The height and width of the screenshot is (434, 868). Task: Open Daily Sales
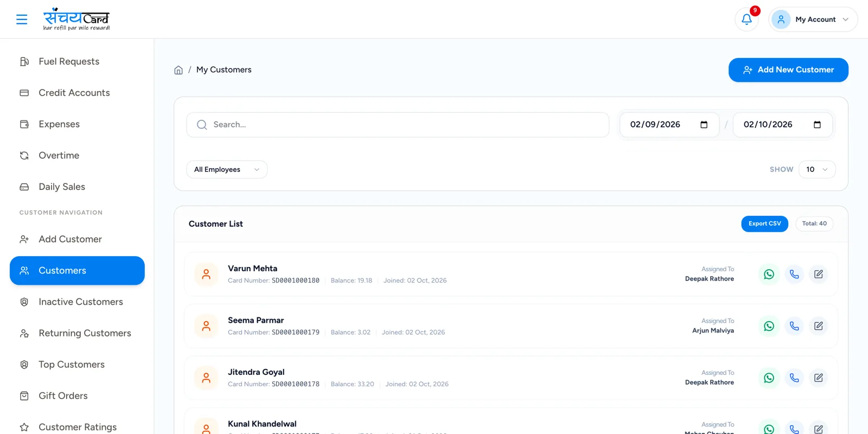(x=77, y=187)
